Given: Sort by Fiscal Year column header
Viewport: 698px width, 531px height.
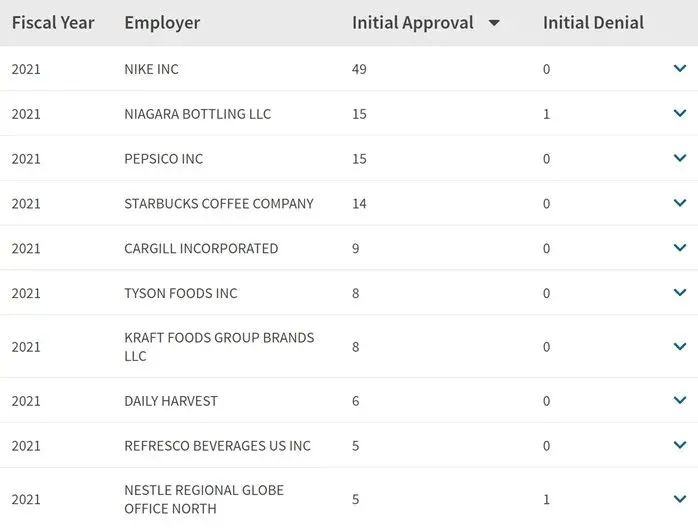Looking at the screenshot, I should (x=52, y=22).
